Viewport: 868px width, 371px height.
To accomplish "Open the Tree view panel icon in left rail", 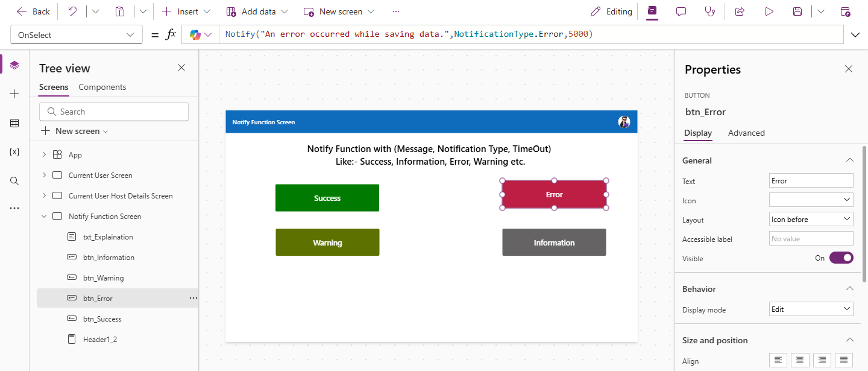I will click(15, 65).
